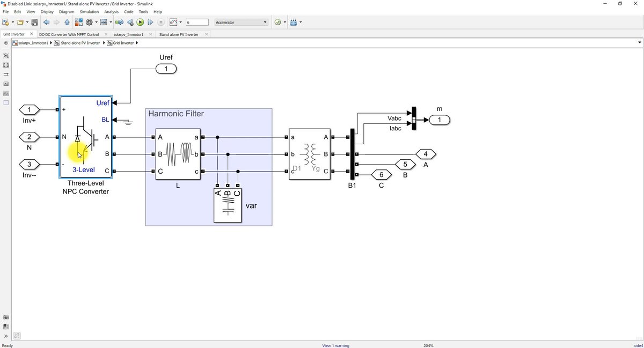644x348 pixels.
Task: Go up to parent with the up arrow
Action: pos(67,23)
